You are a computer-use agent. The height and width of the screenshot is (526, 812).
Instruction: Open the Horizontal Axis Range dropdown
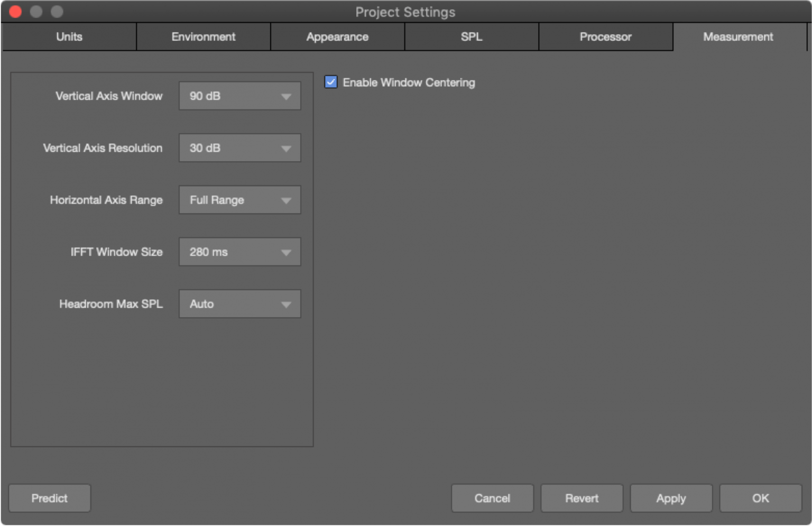tap(239, 200)
